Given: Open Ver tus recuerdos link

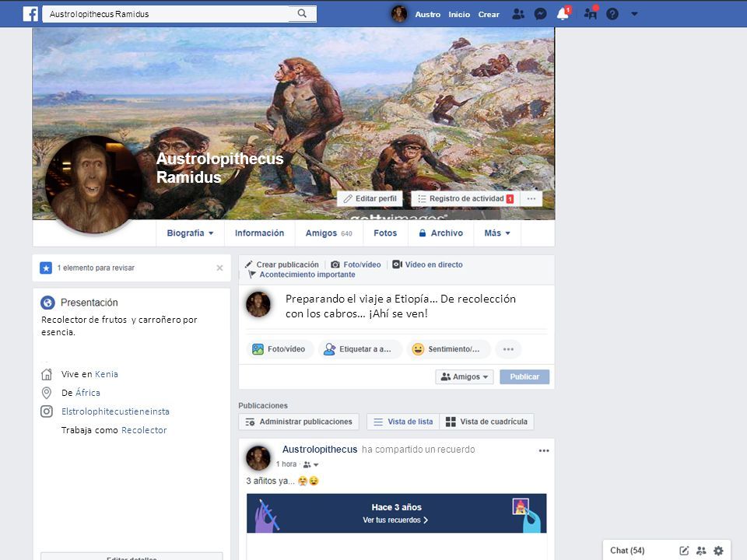Looking at the screenshot, I should tap(395, 520).
